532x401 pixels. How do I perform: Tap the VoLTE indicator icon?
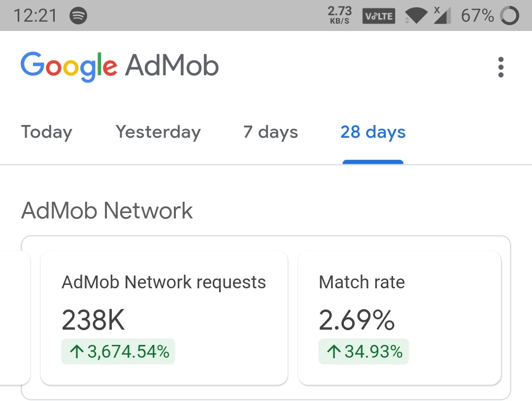tap(378, 16)
